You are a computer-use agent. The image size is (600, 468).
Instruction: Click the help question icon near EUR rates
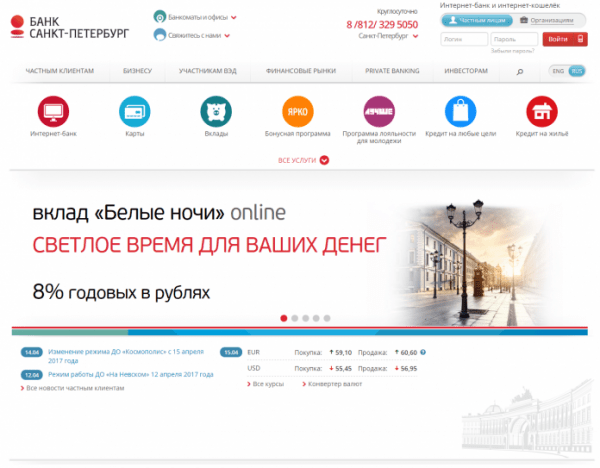pos(423,352)
